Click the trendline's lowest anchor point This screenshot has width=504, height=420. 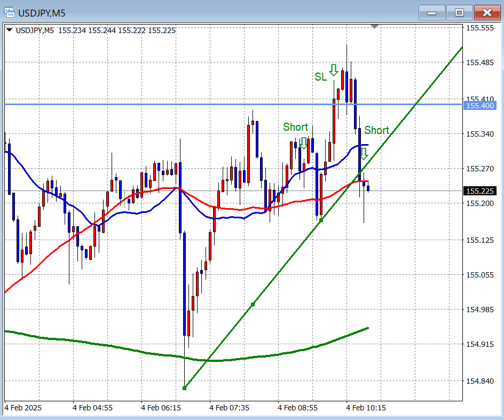coord(184,388)
